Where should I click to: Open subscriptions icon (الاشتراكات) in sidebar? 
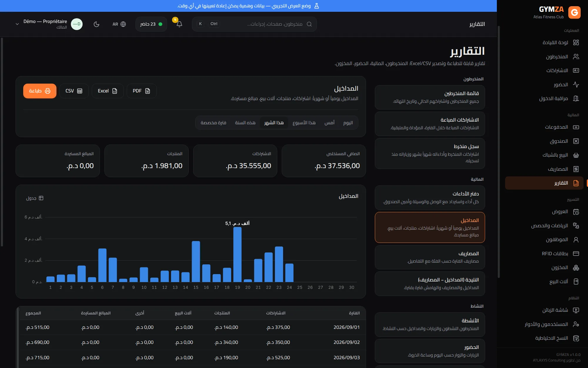pyautogui.click(x=576, y=70)
